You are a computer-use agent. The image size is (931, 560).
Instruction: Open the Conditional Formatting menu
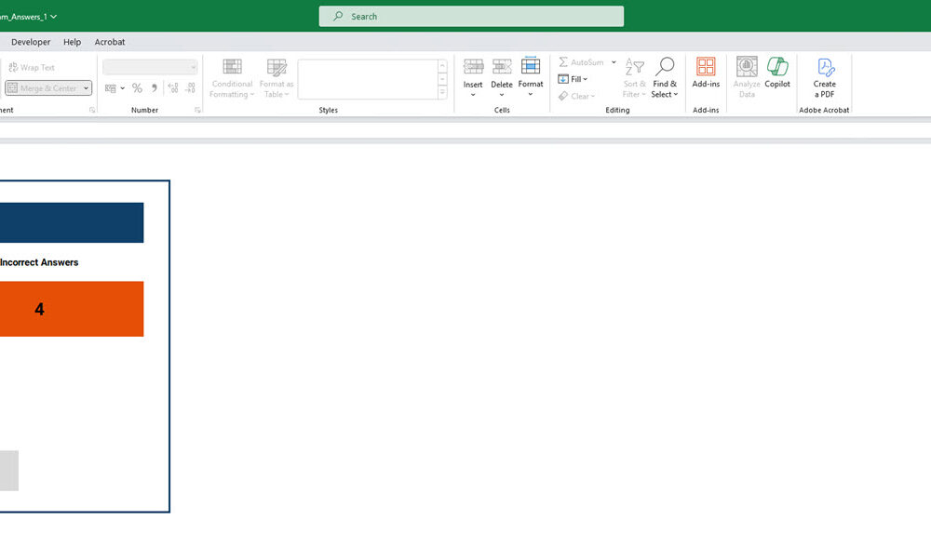(232, 78)
